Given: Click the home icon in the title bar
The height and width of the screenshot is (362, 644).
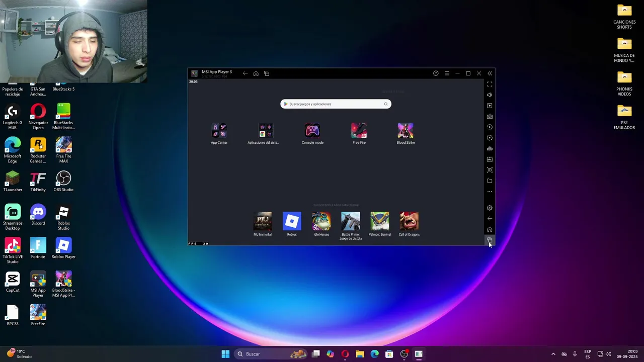Looking at the screenshot, I should coord(256,73).
